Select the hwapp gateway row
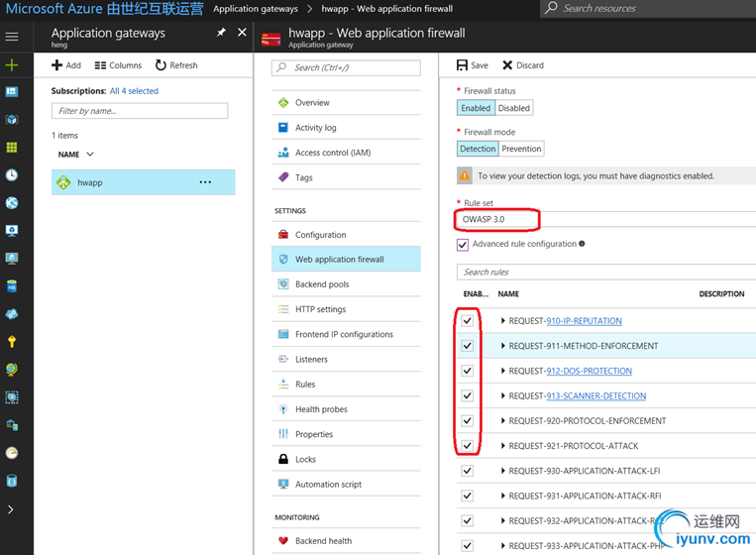This screenshot has height=555, width=756. (x=144, y=182)
